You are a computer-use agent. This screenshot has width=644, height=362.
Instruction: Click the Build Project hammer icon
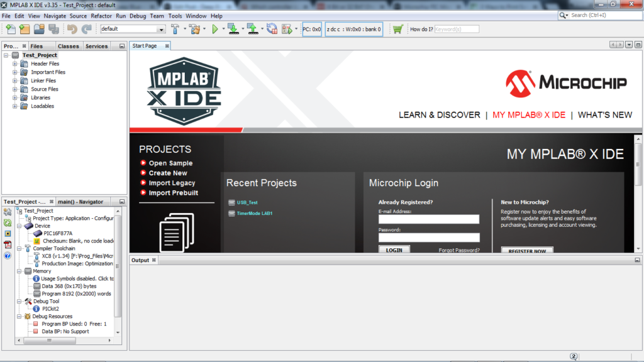click(175, 29)
